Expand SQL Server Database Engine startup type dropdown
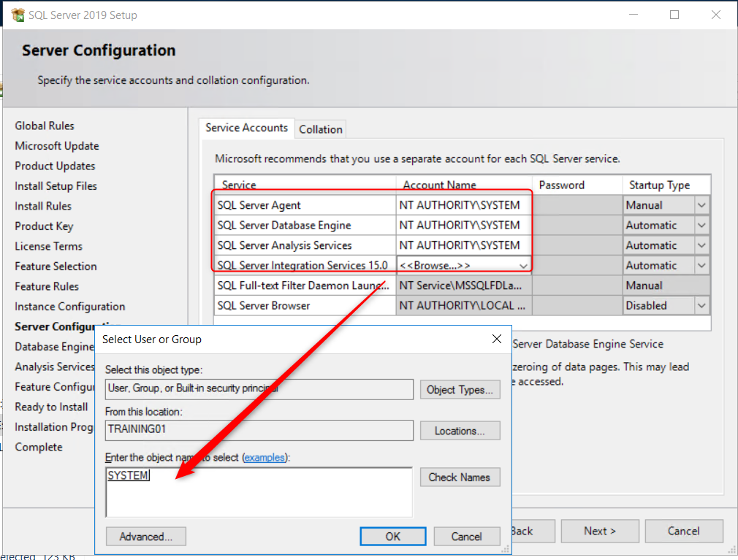Image resolution: width=738 pixels, height=560 pixels. [701, 225]
